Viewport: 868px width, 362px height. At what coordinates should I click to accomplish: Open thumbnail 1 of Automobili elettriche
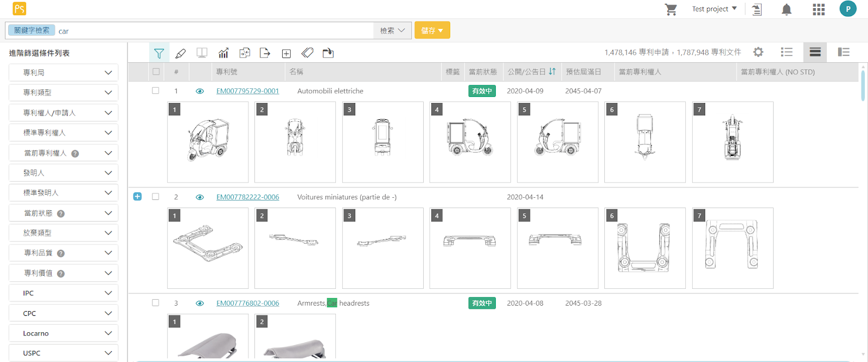[208, 142]
